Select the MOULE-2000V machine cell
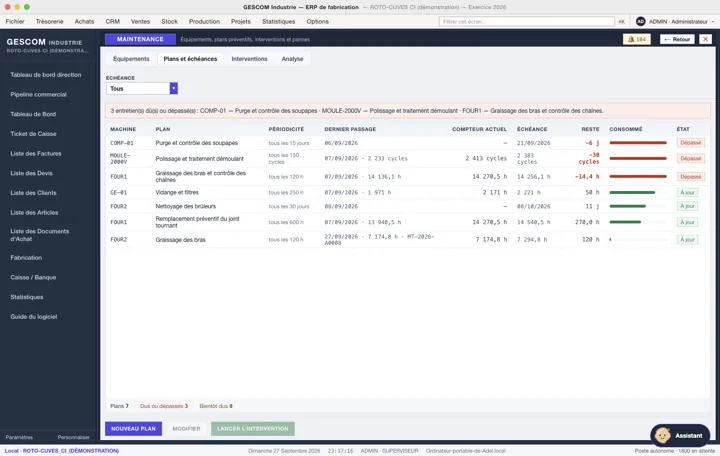 120,158
